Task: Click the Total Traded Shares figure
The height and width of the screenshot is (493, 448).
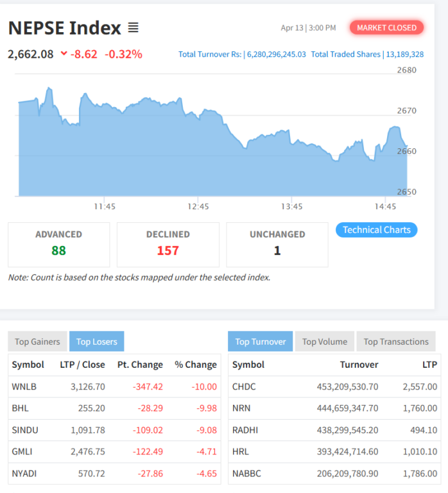Action: (404, 55)
